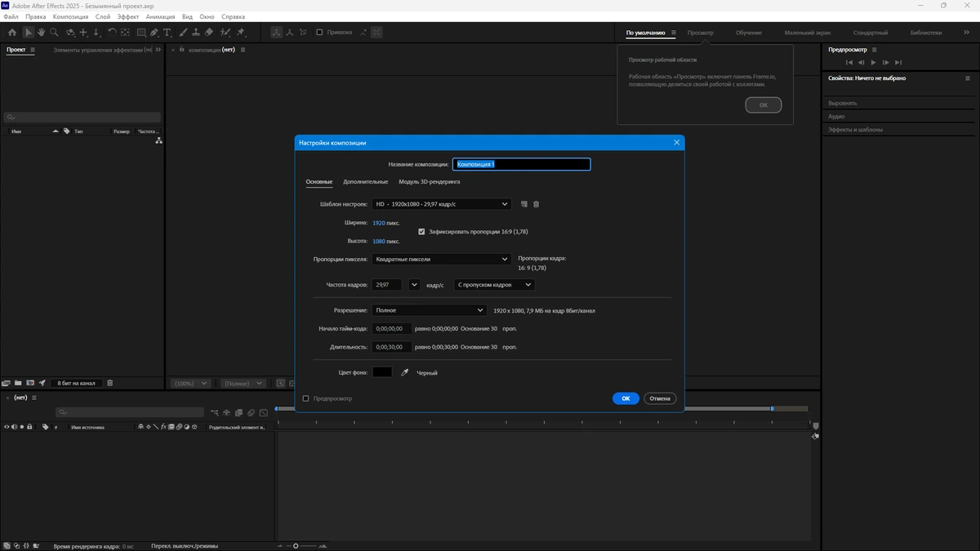Switch to the Обучение workspace
Image resolution: width=980 pixels, height=551 pixels.
749,33
